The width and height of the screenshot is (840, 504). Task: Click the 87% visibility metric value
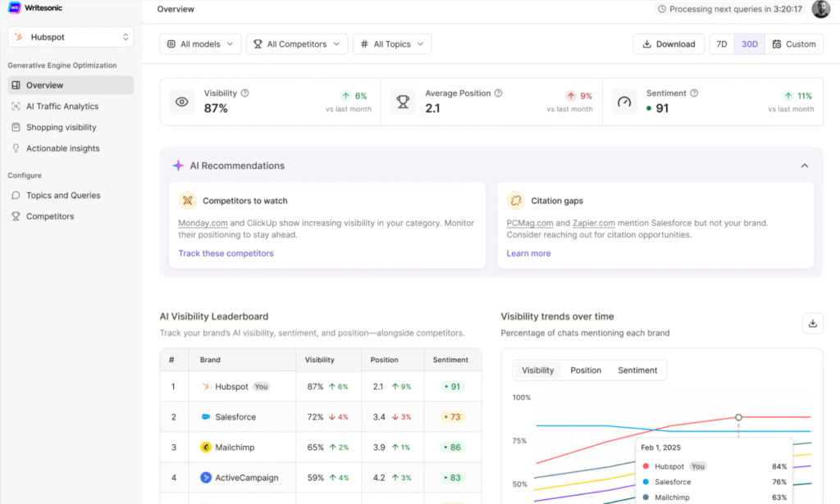[x=216, y=109]
